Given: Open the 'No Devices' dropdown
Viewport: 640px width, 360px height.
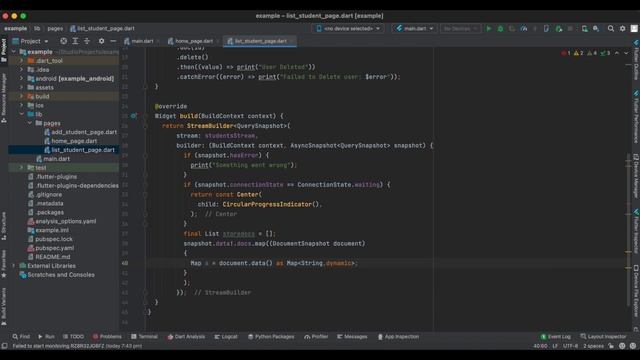Looking at the screenshot, I should [x=460, y=29].
